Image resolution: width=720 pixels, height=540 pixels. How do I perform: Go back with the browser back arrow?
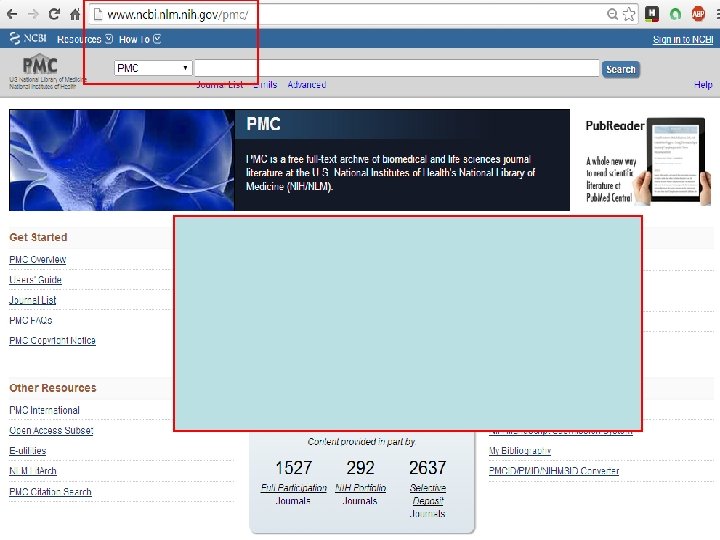click(x=12, y=15)
